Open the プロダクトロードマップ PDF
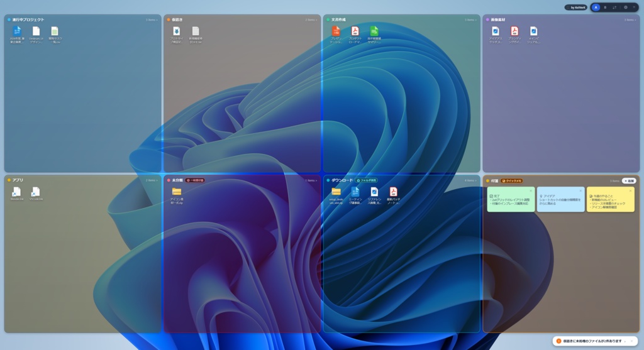 pyautogui.click(x=355, y=35)
